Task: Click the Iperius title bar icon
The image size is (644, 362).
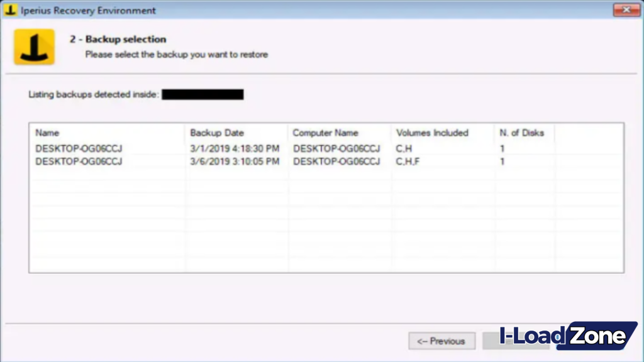Action: (x=10, y=10)
